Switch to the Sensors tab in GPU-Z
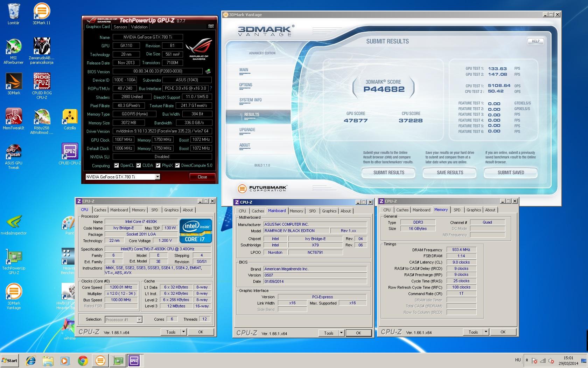The image size is (588, 368). coord(120,27)
